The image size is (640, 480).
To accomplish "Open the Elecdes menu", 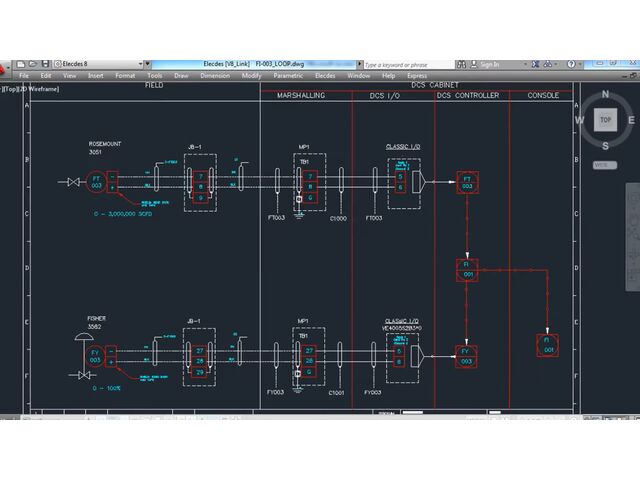I will [325, 76].
